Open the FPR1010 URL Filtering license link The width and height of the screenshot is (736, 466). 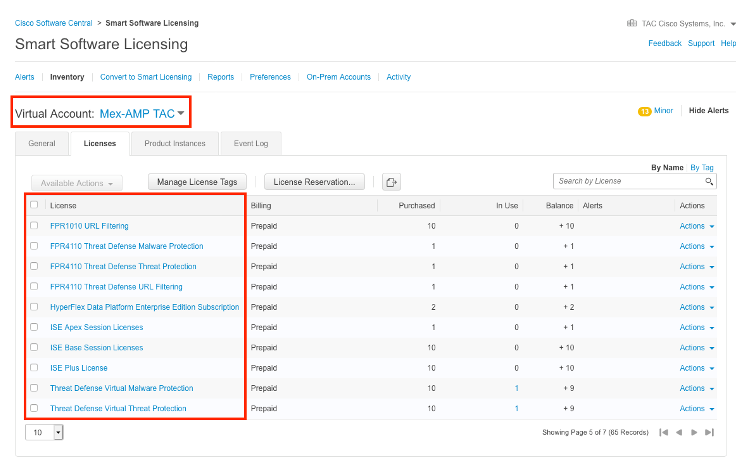[x=89, y=226]
